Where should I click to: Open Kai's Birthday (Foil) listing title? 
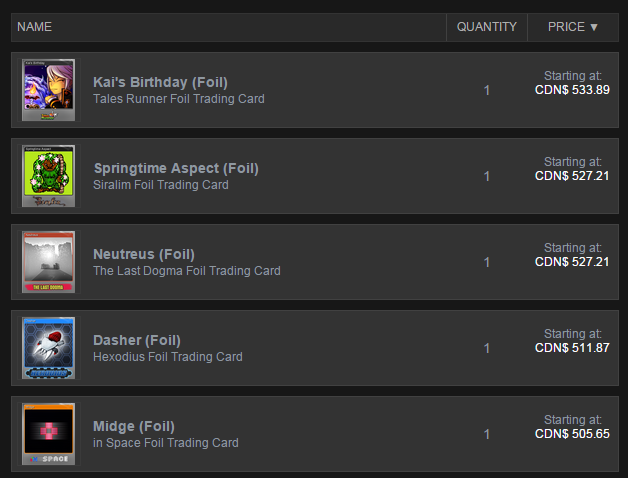point(160,82)
